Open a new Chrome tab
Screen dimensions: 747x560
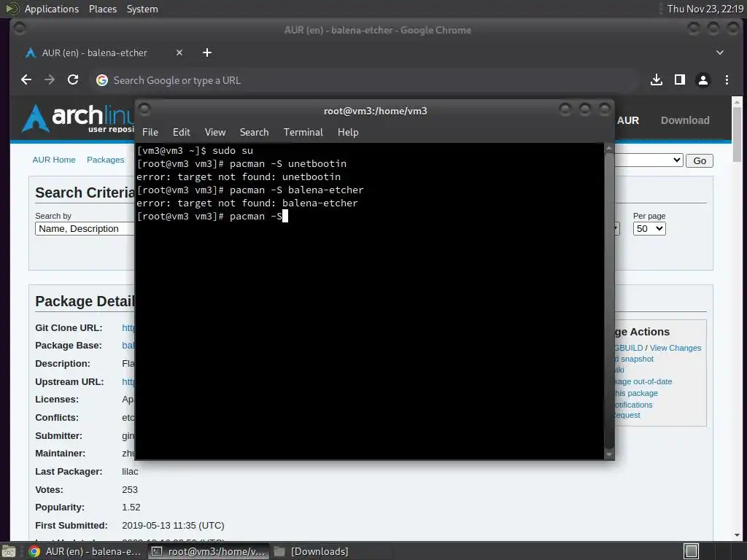[x=206, y=52]
